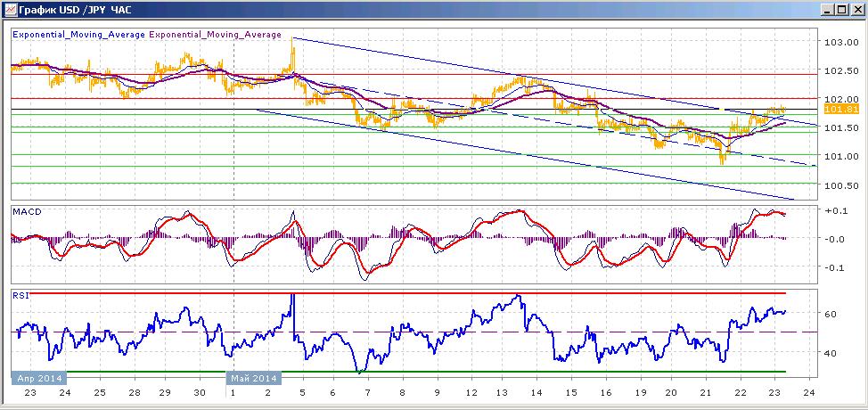The width and height of the screenshot is (868, 410).
Task: Click the -0.1 MACD axis label
Action: tap(833, 267)
